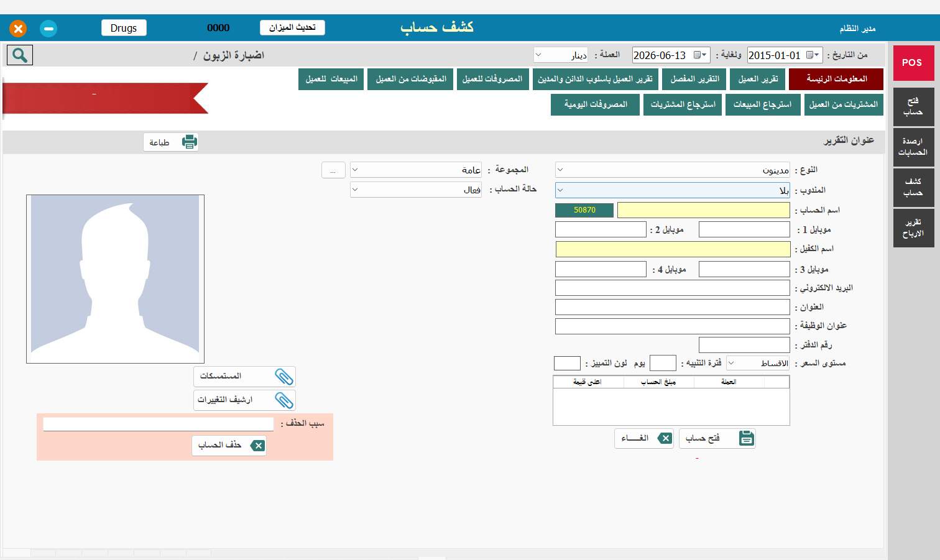Click the 0000 value in header

click(x=218, y=28)
